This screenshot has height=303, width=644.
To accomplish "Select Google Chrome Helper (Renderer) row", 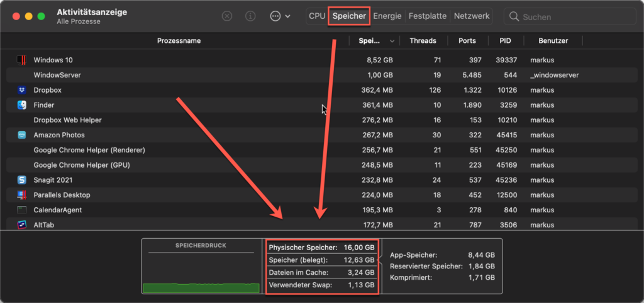I will click(322, 150).
